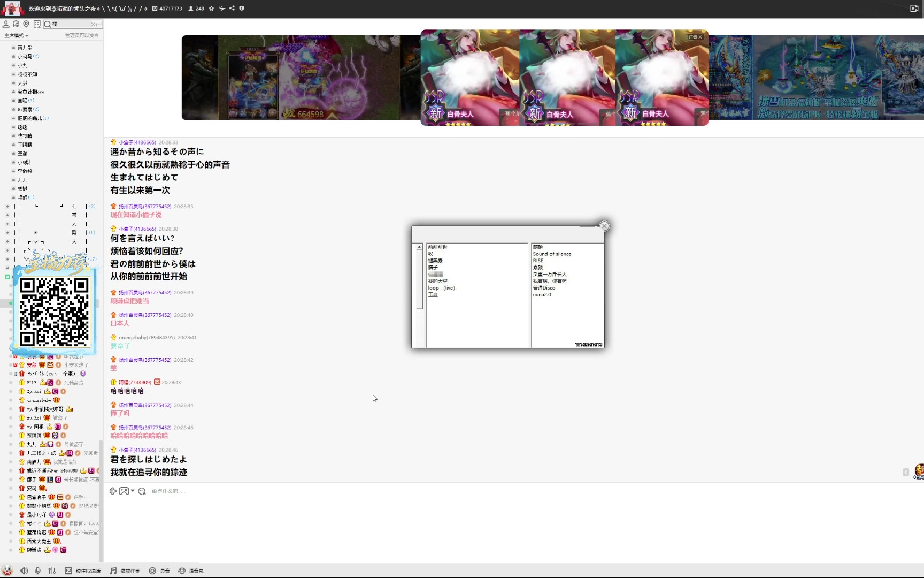
Task: Open the audio mixer settings icon
Action: (x=52, y=571)
